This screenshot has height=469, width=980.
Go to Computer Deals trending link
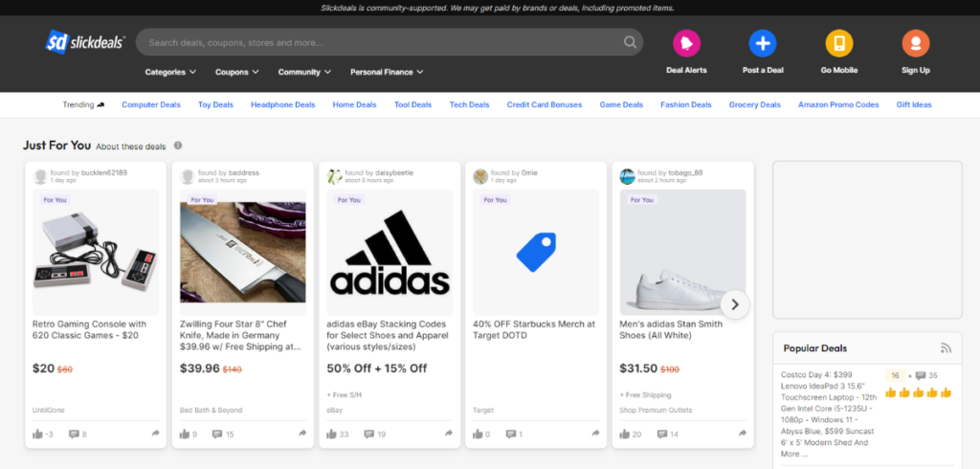[151, 105]
